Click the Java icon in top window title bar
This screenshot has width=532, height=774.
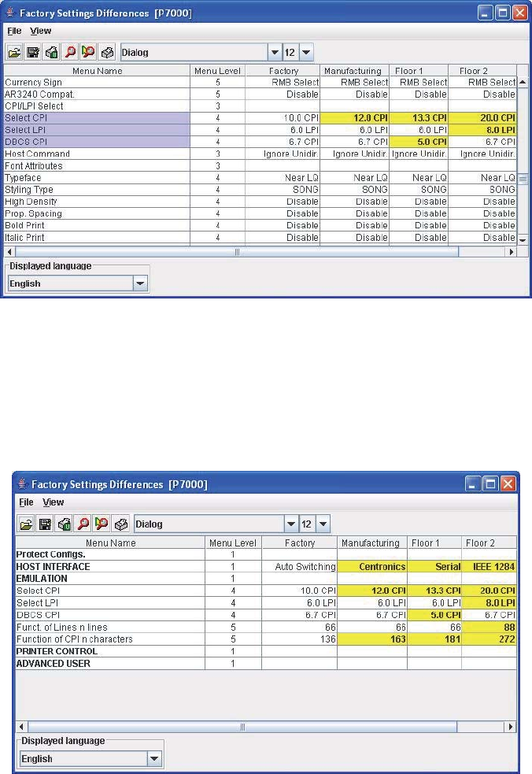pos(10,13)
